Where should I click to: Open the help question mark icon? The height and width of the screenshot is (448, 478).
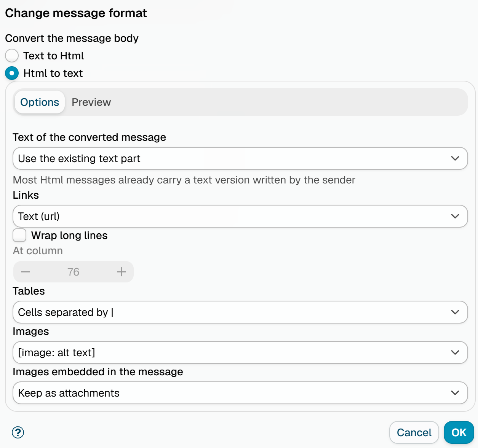[x=18, y=432]
